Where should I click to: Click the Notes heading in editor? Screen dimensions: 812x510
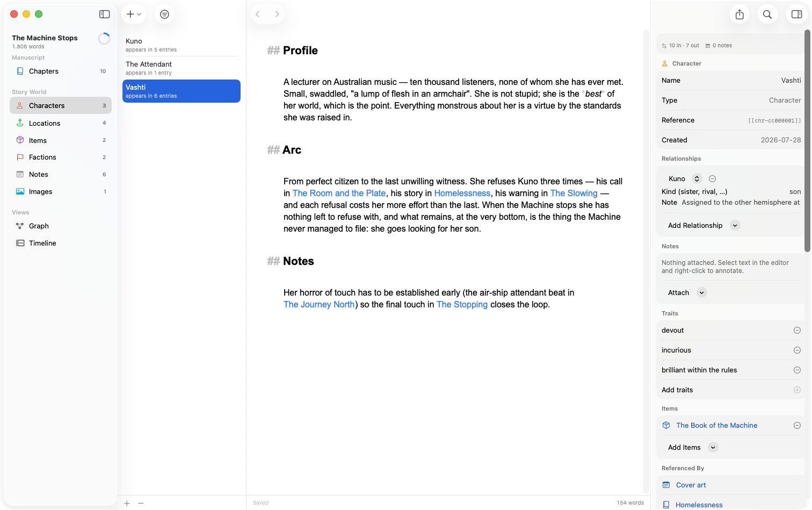(x=299, y=261)
